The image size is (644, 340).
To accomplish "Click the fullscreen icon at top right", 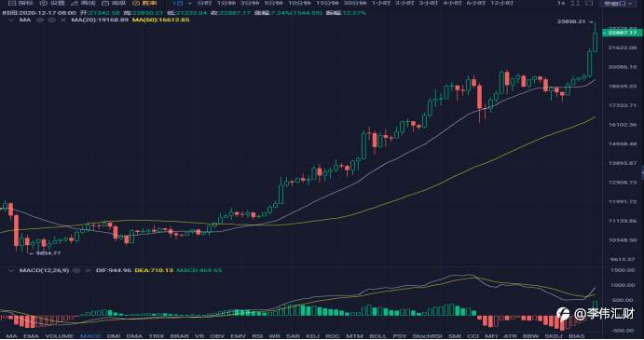I will coord(589,3).
